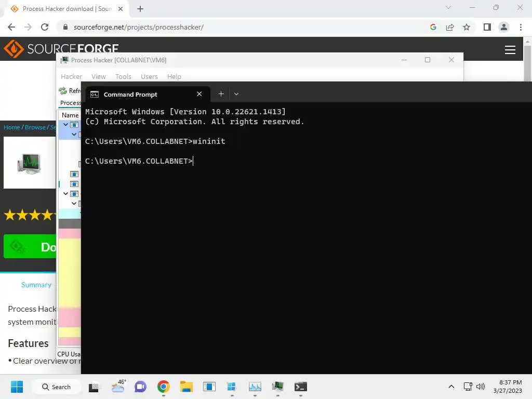The width and height of the screenshot is (532, 399).
Task: Open the SourceForge hamburger menu
Action: click(510, 50)
